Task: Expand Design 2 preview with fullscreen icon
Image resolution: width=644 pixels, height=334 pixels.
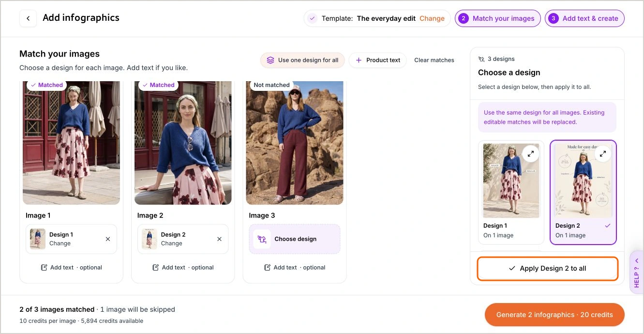Action: tap(603, 154)
